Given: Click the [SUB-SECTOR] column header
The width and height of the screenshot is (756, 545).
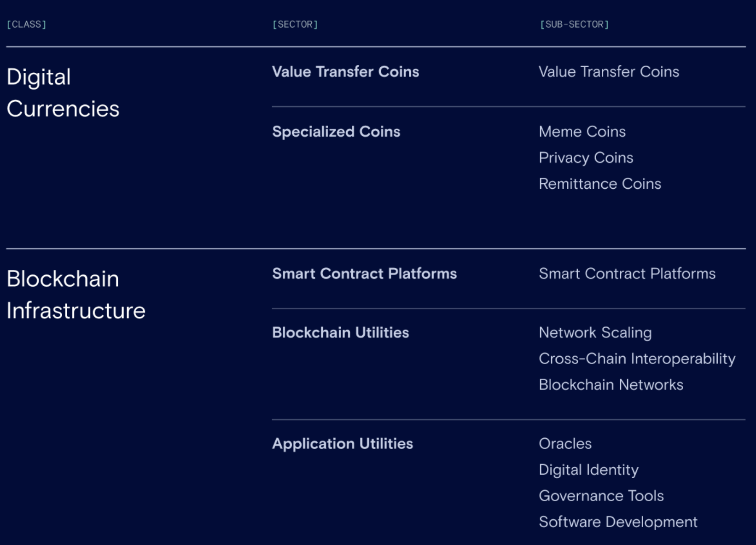Looking at the screenshot, I should pos(574,24).
